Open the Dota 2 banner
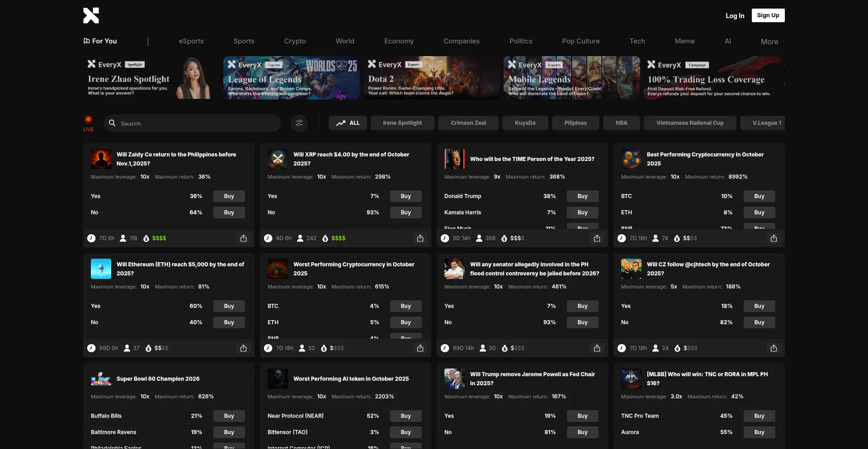 point(431,78)
